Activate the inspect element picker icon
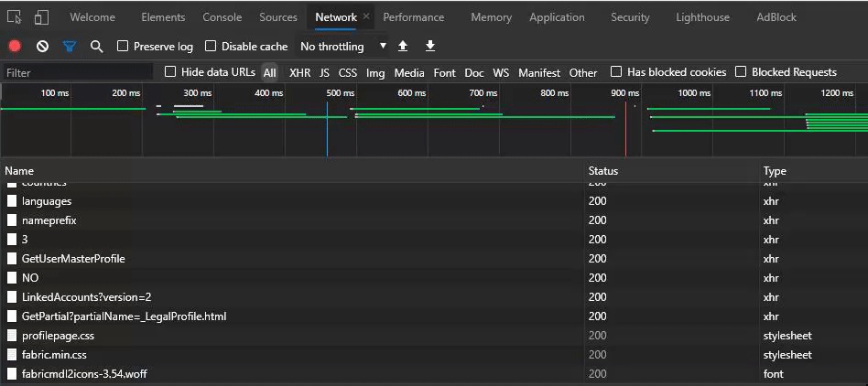Viewport: 868px width, 386px height. [15, 17]
